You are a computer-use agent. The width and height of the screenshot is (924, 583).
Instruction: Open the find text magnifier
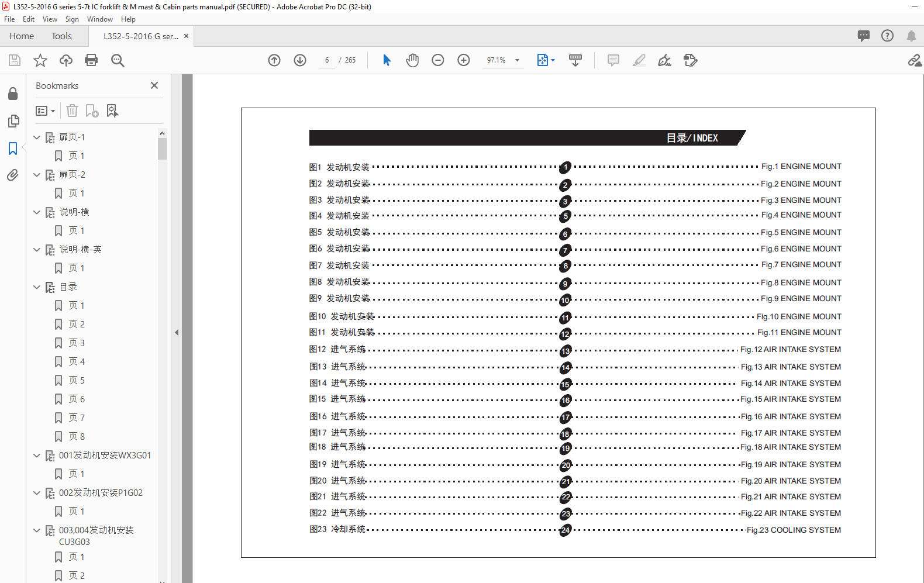click(118, 60)
